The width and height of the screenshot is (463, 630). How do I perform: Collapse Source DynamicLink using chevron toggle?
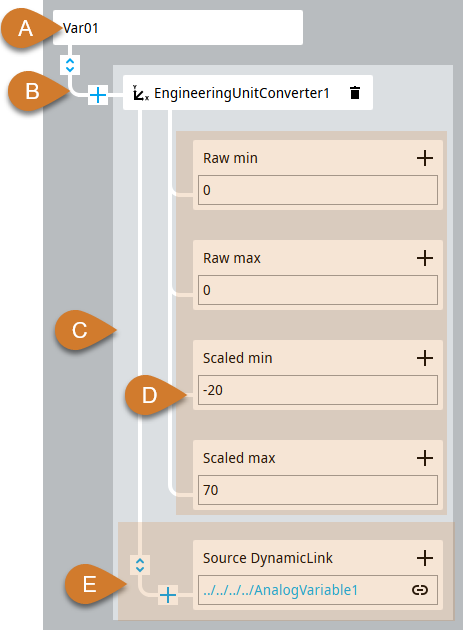coord(140,565)
